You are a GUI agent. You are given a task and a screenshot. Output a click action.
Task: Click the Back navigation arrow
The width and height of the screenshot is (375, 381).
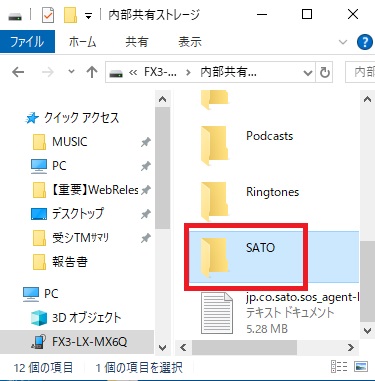click(18, 72)
